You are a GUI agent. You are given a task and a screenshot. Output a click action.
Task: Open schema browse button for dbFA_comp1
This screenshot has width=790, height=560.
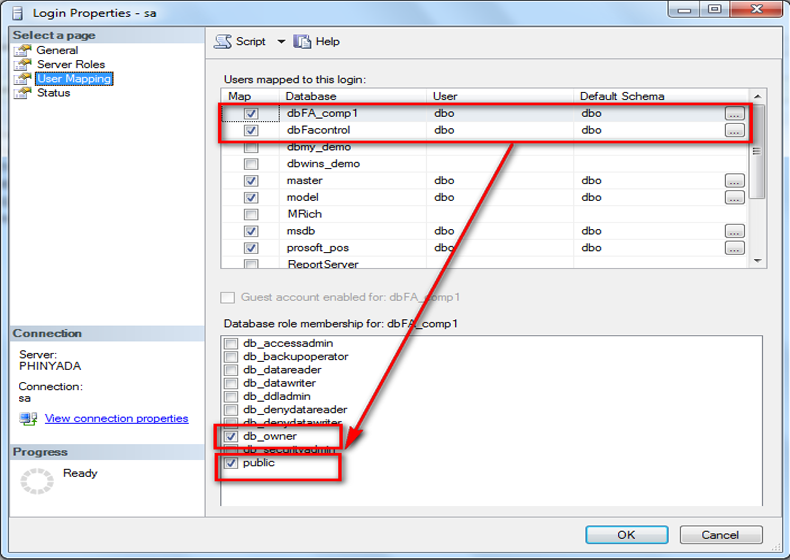coord(734,114)
